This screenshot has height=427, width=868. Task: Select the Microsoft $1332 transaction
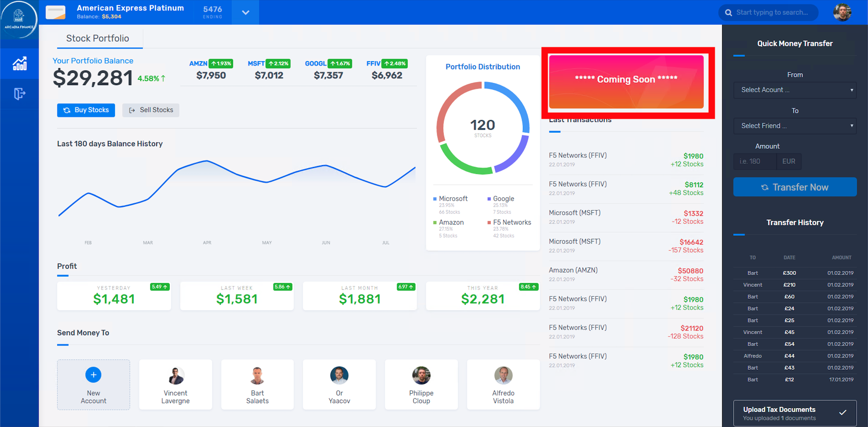pos(626,217)
